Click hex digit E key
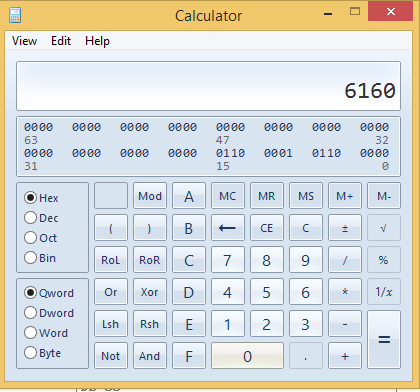Viewport: 420px width, 392px height. (189, 324)
